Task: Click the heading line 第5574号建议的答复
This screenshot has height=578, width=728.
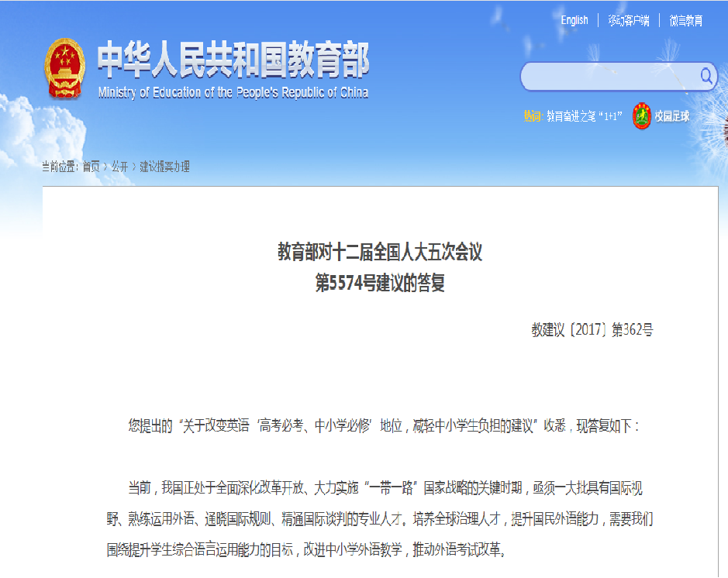Action: 380,284
